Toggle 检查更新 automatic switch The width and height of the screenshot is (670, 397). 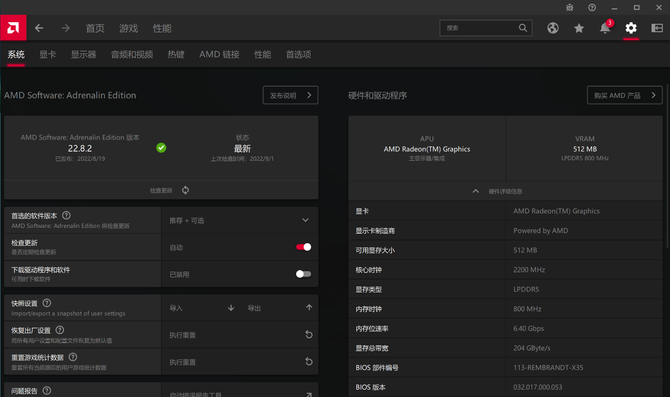coord(303,247)
